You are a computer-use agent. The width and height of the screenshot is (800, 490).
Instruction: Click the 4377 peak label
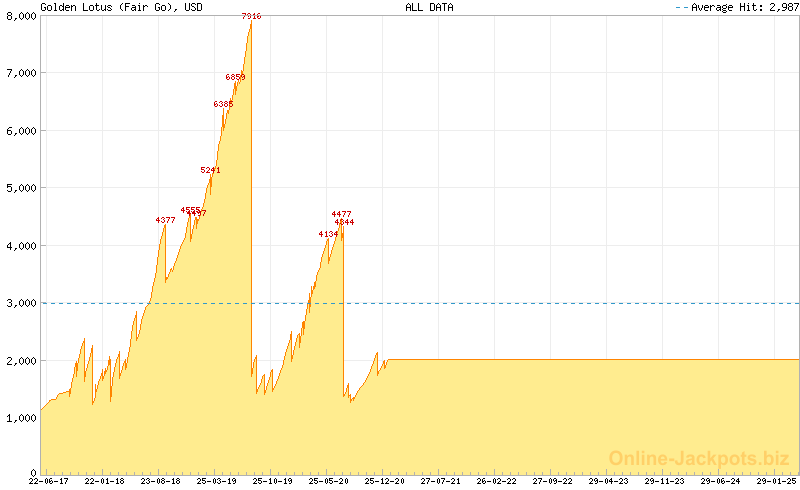tap(165, 220)
